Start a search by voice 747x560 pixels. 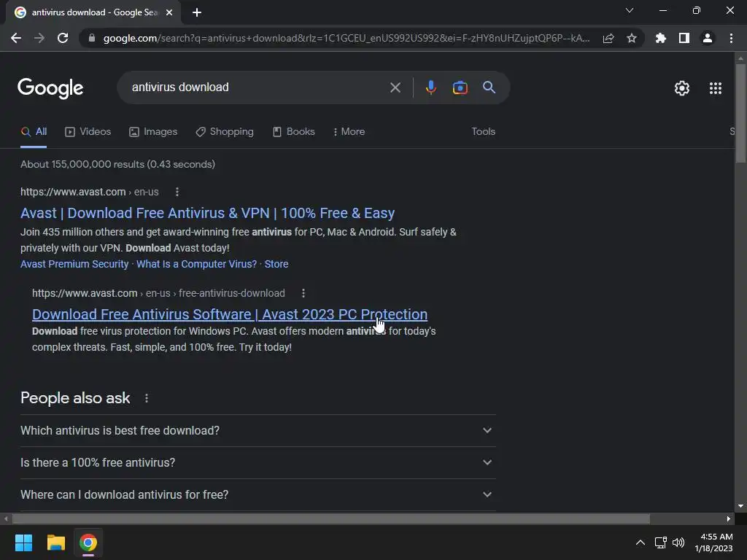430,87
